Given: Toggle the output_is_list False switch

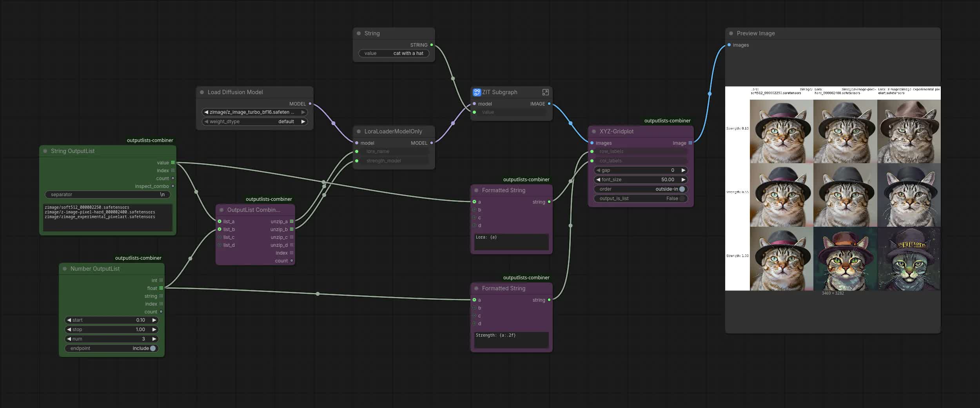Looking at the screenshot, I should 682,199.
